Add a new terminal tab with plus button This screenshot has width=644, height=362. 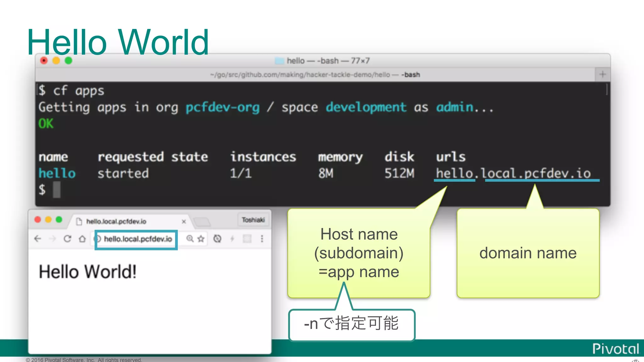tap(602, 74)
